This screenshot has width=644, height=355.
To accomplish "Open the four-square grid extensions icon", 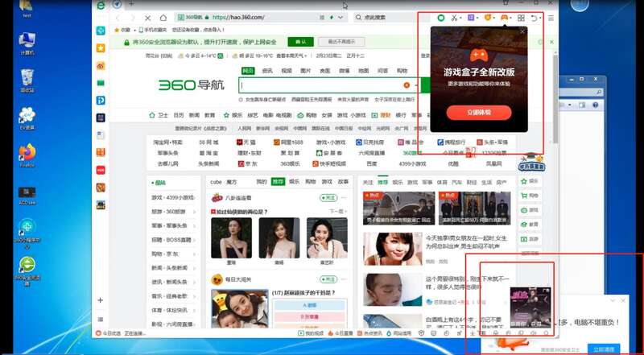I will [x=521, y=18].
